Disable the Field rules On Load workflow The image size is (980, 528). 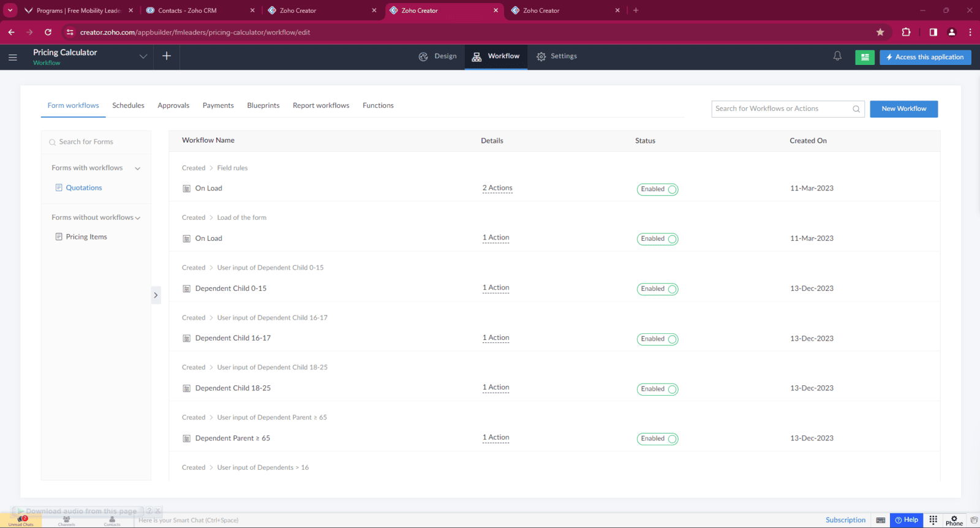point(658,189)
